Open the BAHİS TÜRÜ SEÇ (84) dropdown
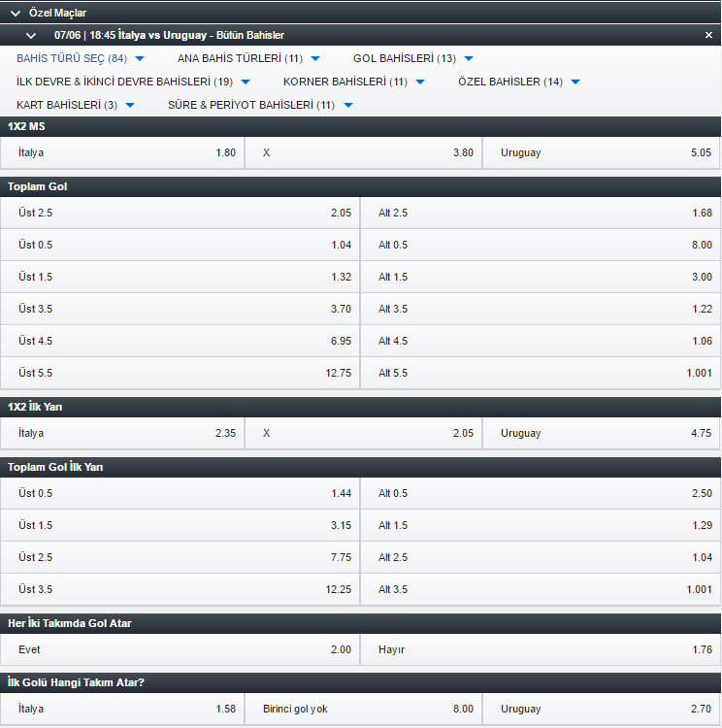722x728 pixels. (81, 58)
